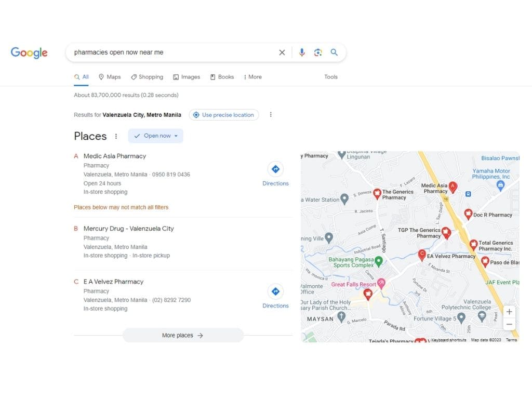Open E A Velvez Pharmacy listing

(113, 282)
